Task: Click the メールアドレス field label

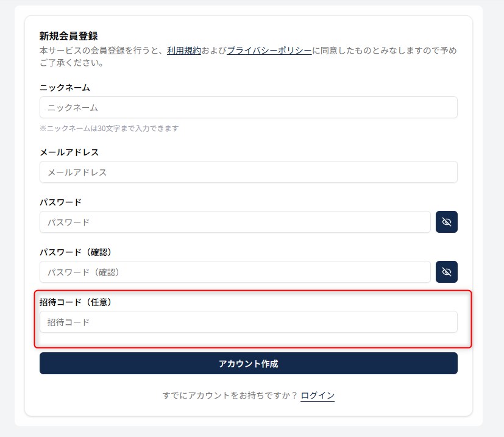Action: click(69, 152)
